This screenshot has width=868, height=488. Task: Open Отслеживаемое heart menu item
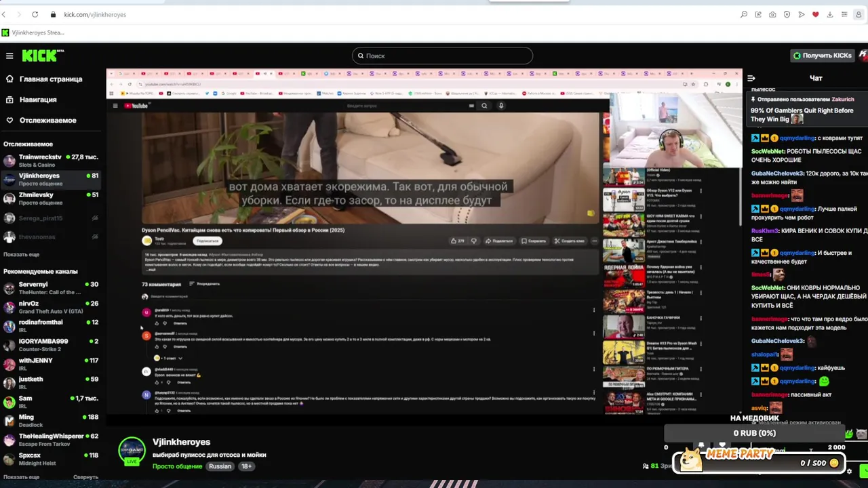pyautogui.click(x=47, y=120)
